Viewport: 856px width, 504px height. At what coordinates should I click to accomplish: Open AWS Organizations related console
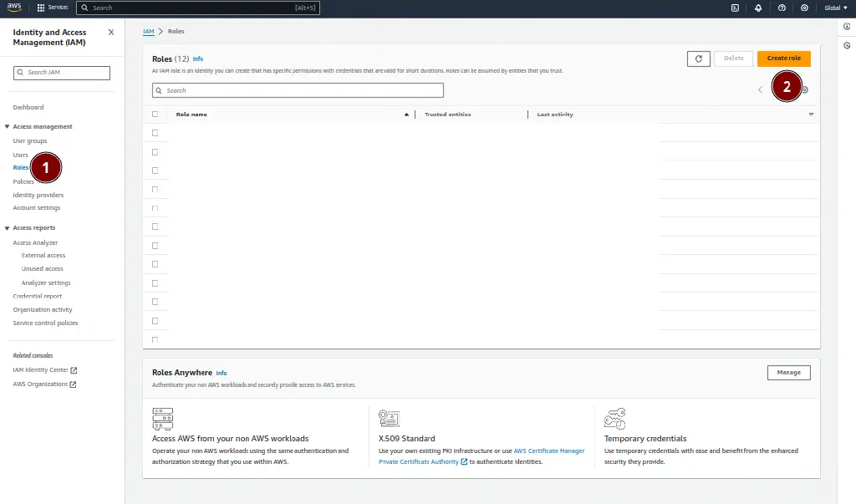40,384
